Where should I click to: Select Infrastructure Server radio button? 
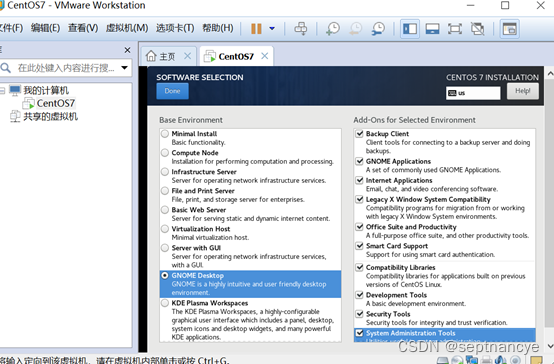pyautogui.click(x=165, y=172)
